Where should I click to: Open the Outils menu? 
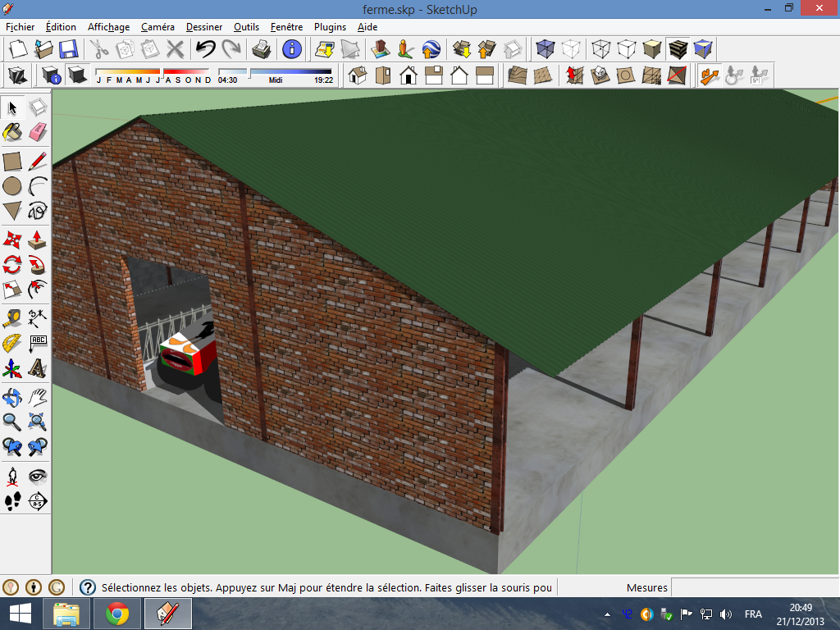click(x=246, y=27)
